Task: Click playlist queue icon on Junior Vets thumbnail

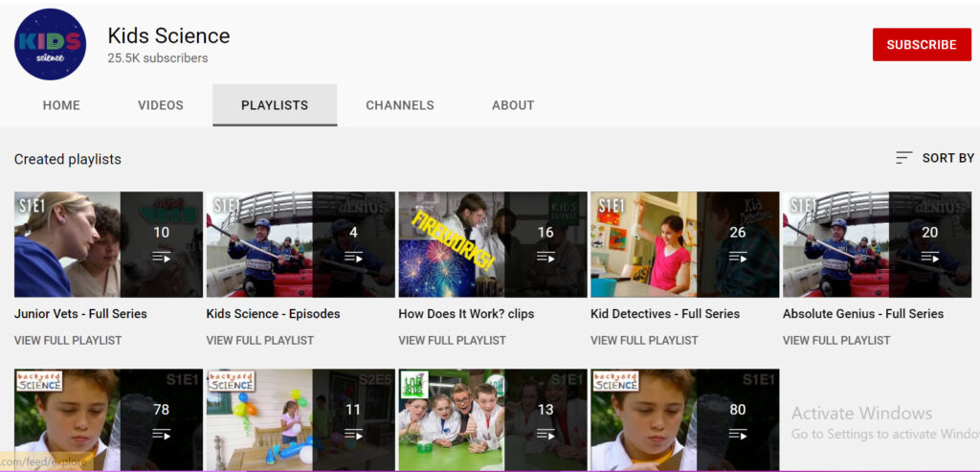Action: point(162,258)
